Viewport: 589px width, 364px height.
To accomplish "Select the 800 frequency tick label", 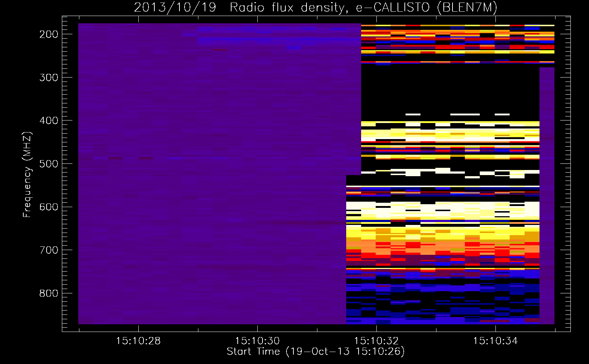I will click(49, 293).
